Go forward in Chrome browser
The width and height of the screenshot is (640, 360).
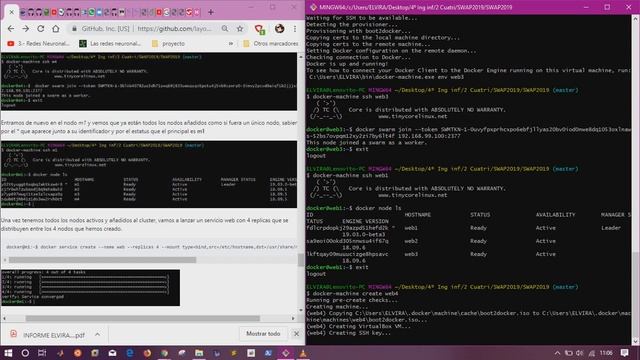pos(25,29)
